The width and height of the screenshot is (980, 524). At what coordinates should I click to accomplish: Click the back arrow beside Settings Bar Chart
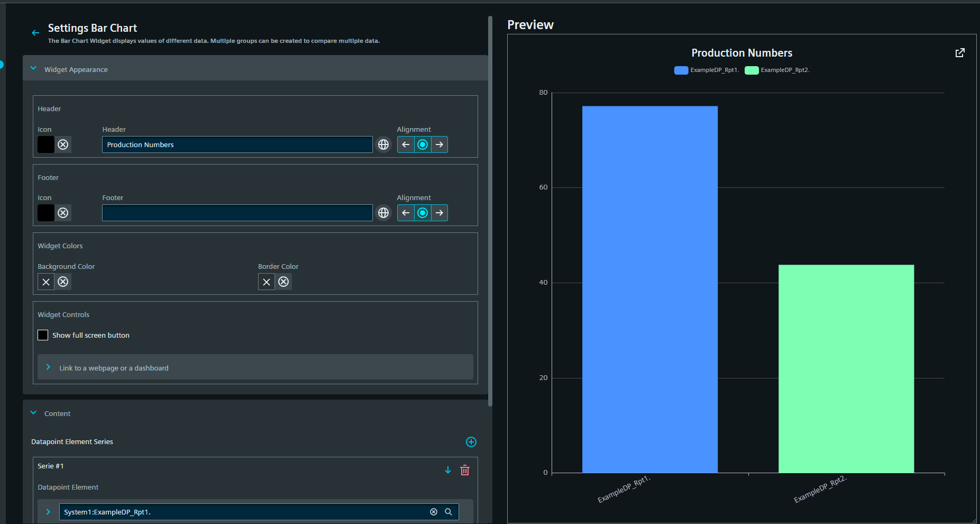35,33
